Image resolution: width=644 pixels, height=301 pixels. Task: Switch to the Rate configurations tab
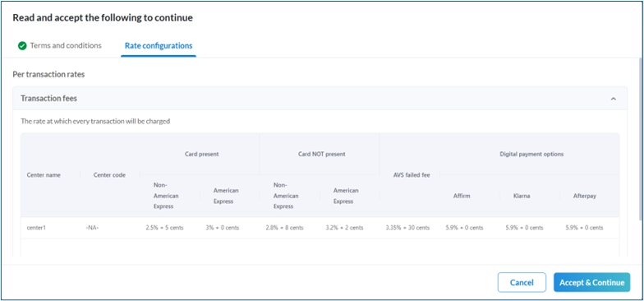click(x=159, y=46)
